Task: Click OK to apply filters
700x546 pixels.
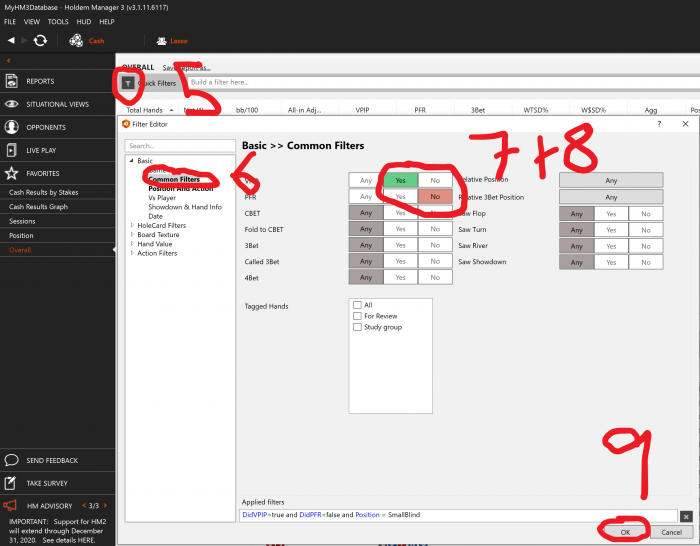Action: (x=625, y=532)
